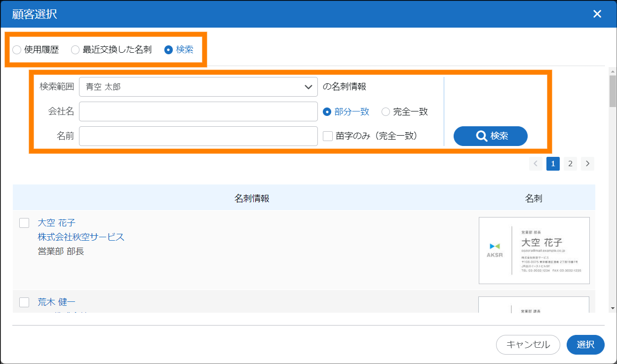The width and height of the screenshot is (617, 364).
Task: Switch to 完全一致 match option
Action: click(x=386, y=112)
